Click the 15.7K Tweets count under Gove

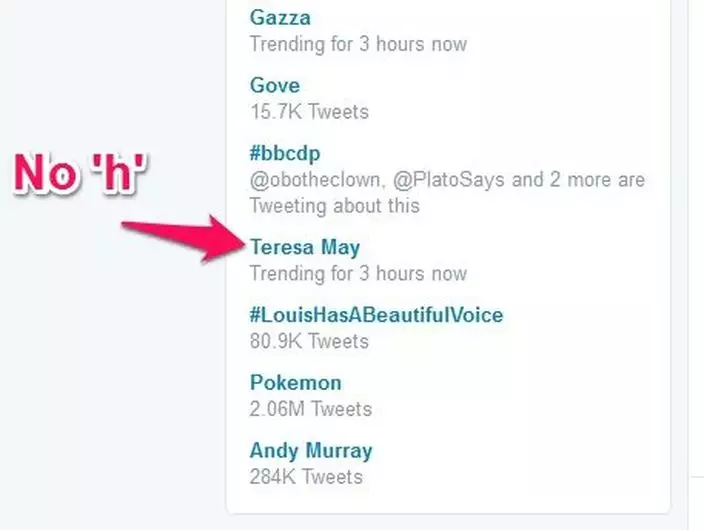(x=308, y=112)
